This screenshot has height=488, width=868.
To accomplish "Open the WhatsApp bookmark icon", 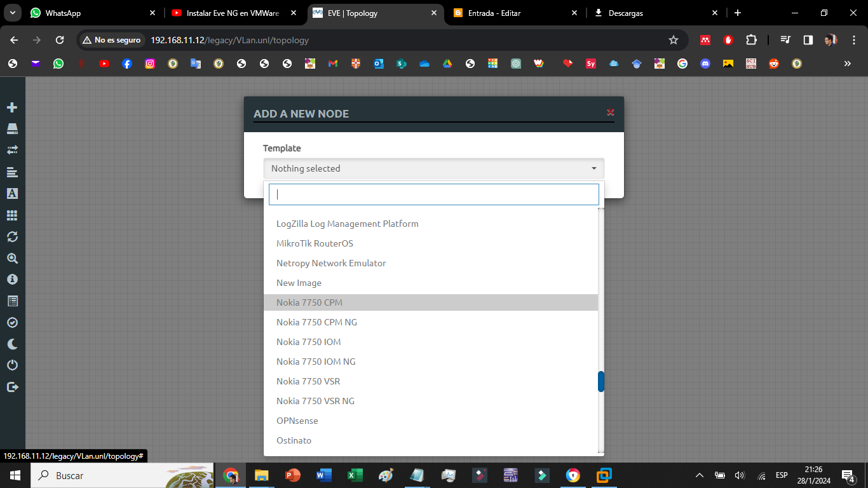I will 58,64.
